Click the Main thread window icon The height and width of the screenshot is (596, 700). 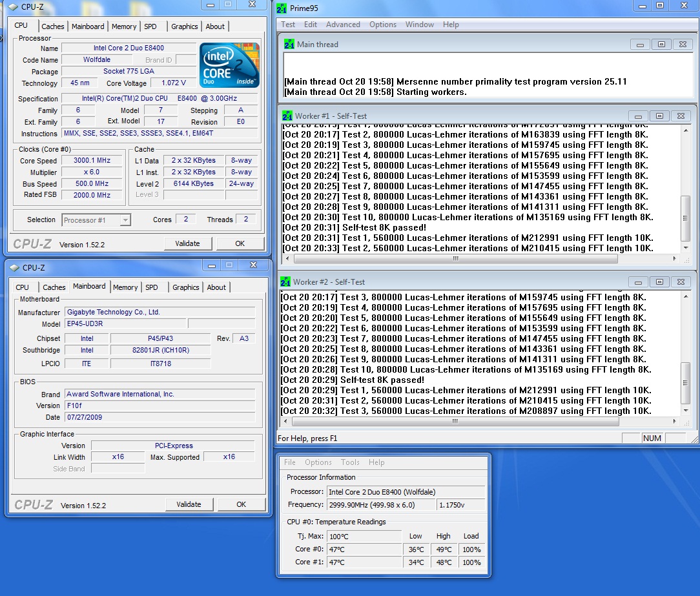click(x=289, y=44)
